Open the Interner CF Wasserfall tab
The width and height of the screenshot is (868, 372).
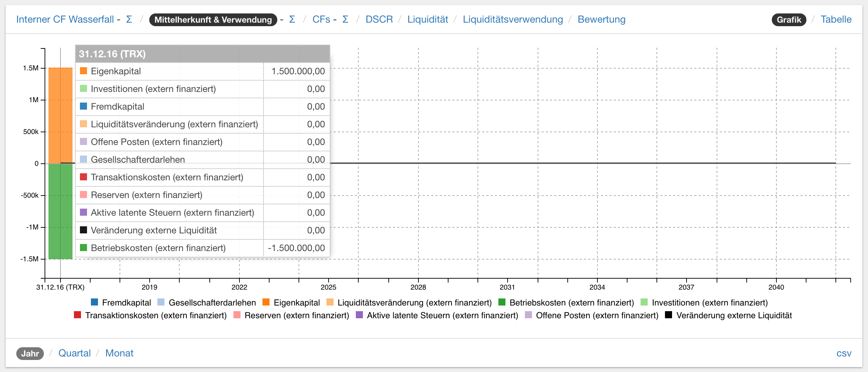pos(65,19)
